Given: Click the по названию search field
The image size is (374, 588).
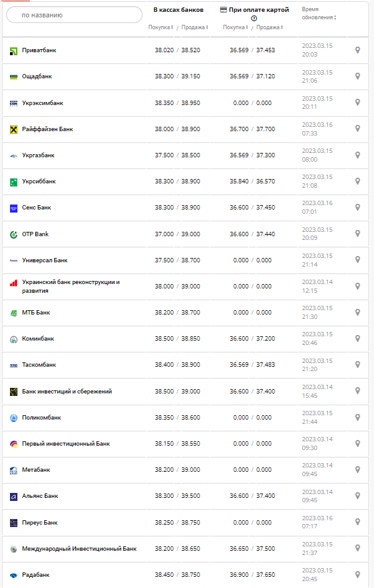Looking at the screenshot, I should tap(75, 14).
